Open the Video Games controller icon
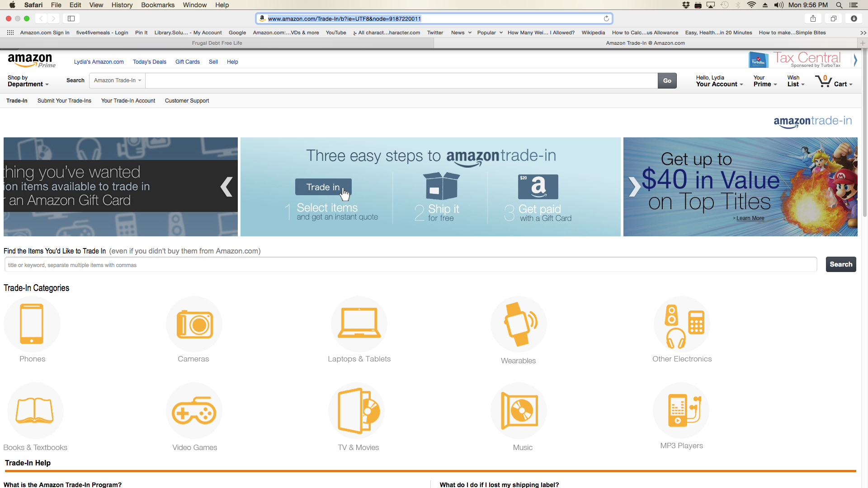The image size is (868, 488). 194,411
